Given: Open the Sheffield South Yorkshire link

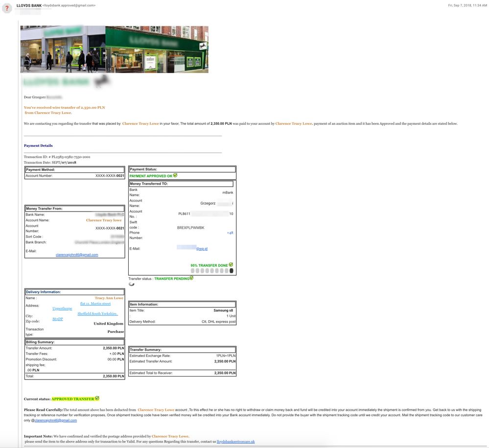Looking at the screenshot, I should click(x=97, y=313).
